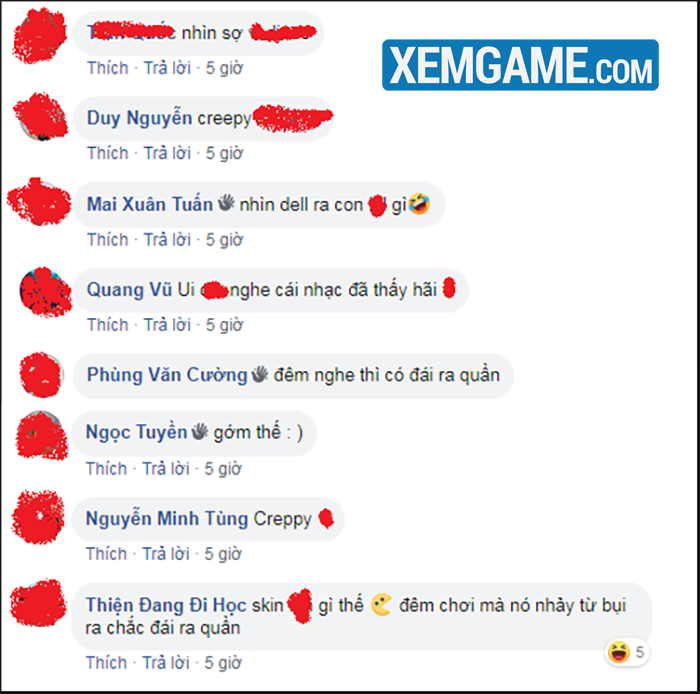Click the 5 giờ timestamp under Thiện Đang Đi Học
Viewport: 700px width, 694px height.
coord(223,663)
